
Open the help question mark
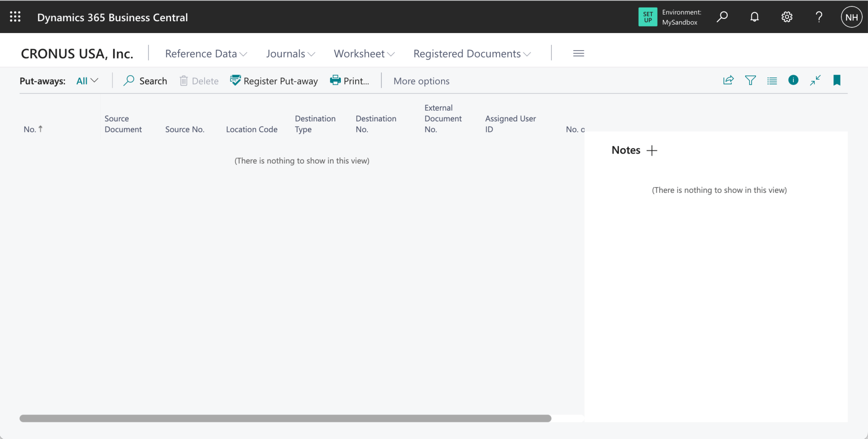tap(819, 17)
